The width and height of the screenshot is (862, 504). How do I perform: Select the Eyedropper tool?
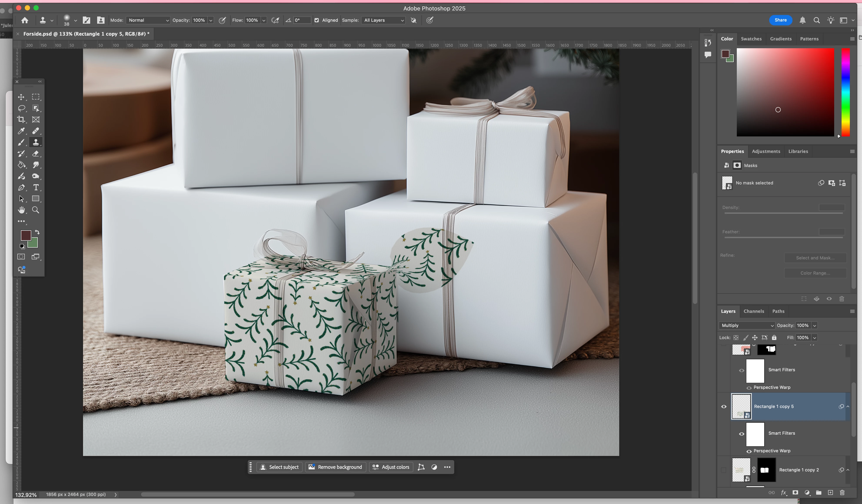(21, 131)
